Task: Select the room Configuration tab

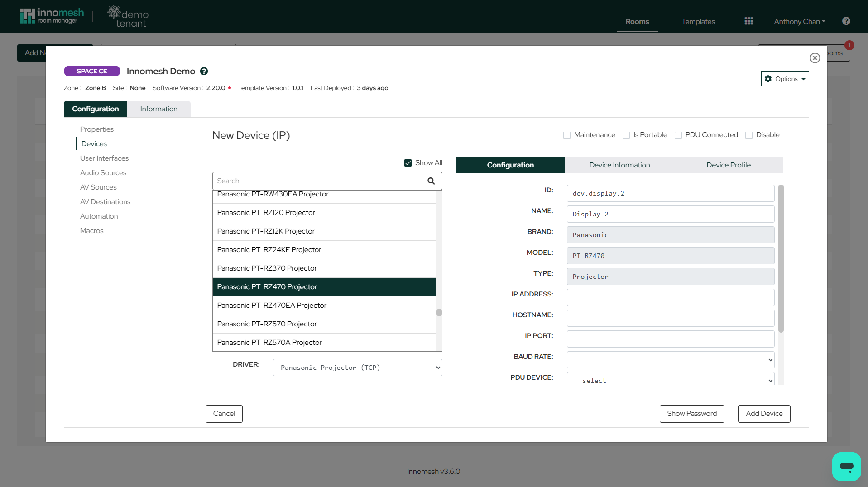Action: 96,109
